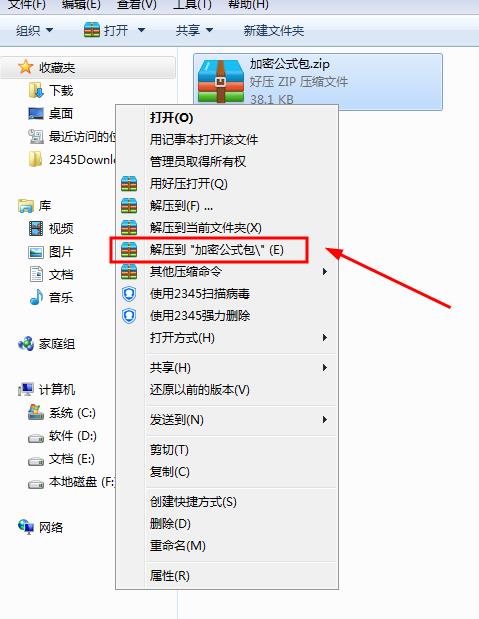Expand the 其他压缩命令 submenu arrow

pos(325,272)
